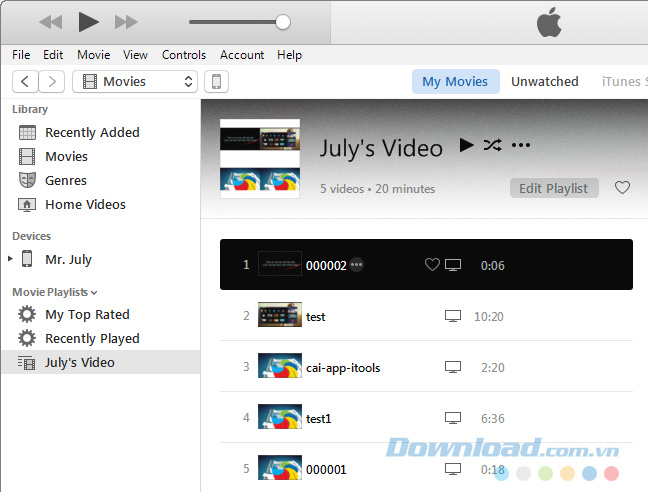Open the Account menu
The image size is (648, 492).
(x=242, y=55)
